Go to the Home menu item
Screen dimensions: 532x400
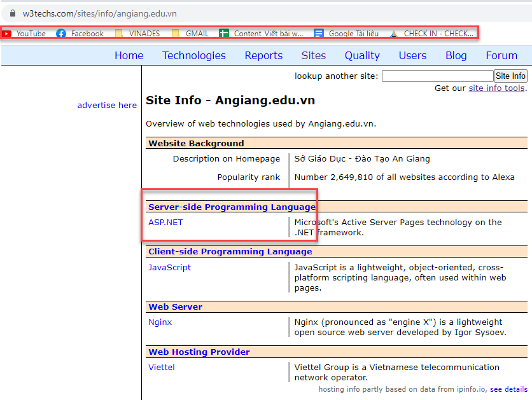click(x=129, y=55)
